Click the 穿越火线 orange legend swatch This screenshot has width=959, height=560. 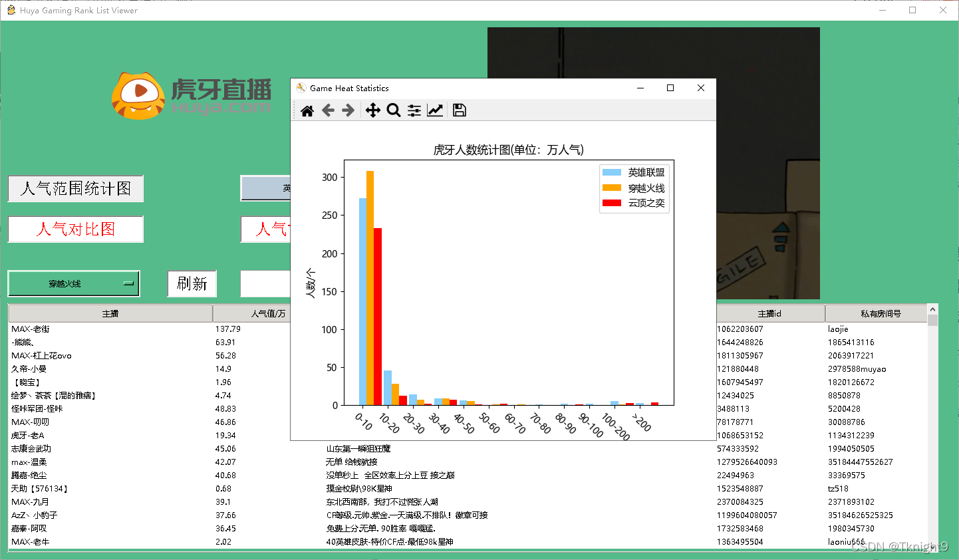pyautogui.click(x=612, y=188)
